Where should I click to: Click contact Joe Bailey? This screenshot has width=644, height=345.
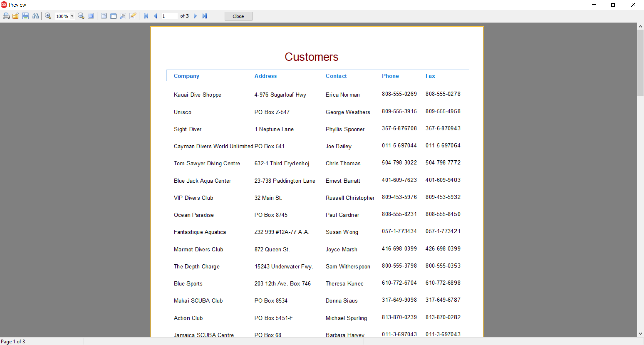point(338,146)
